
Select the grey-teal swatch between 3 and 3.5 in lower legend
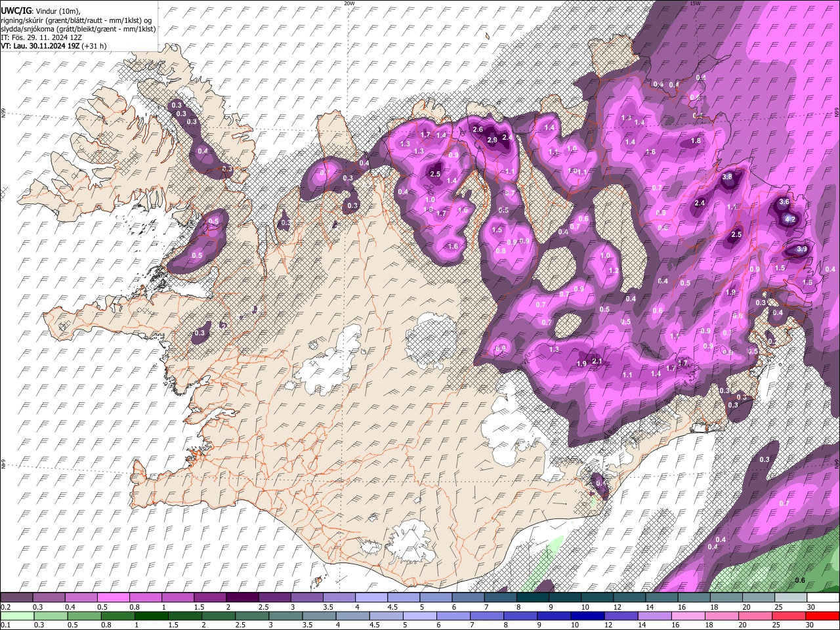[285, 616]
